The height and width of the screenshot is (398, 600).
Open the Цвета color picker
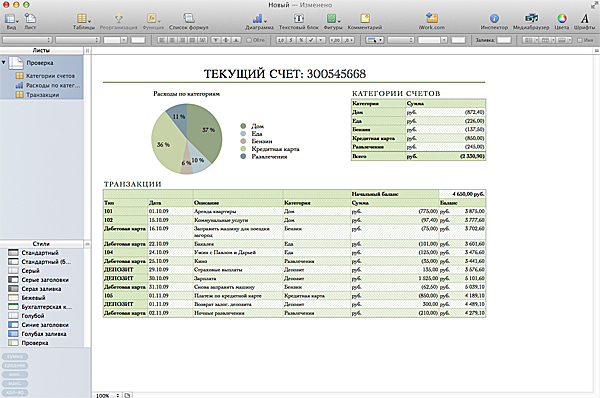click(561, 21)
